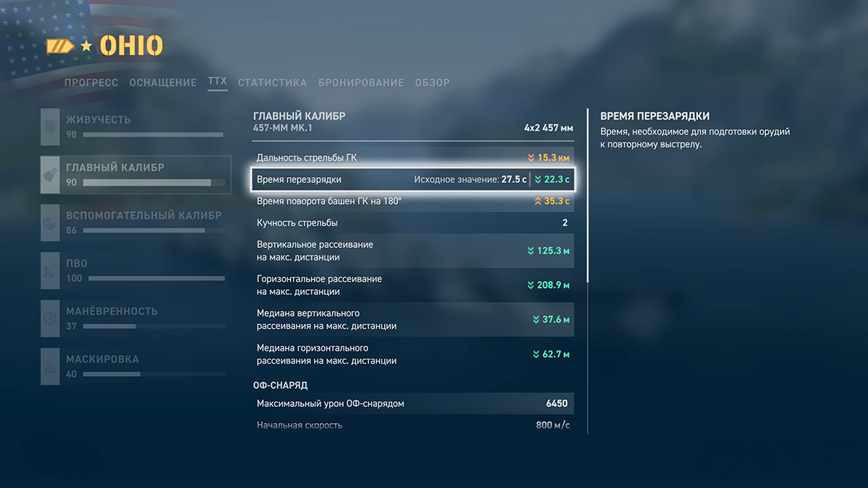868x488 pixels.
Task: Select the ПВО anti-air icon
Action: 50,270
